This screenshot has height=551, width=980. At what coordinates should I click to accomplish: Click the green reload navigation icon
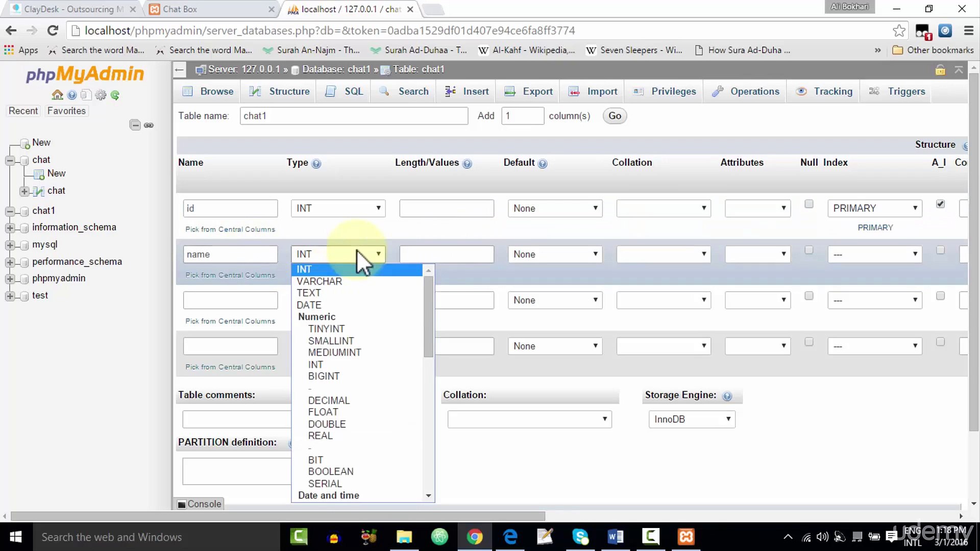coord(115,95)
